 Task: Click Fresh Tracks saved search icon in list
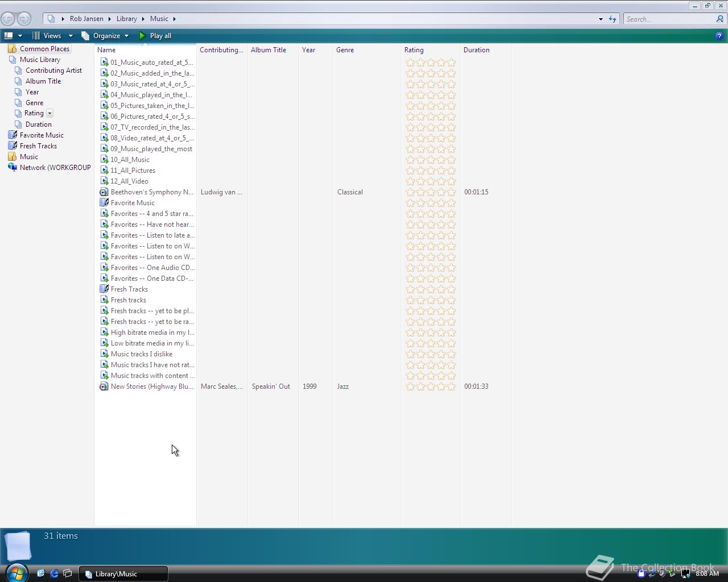tap(104, 289)
